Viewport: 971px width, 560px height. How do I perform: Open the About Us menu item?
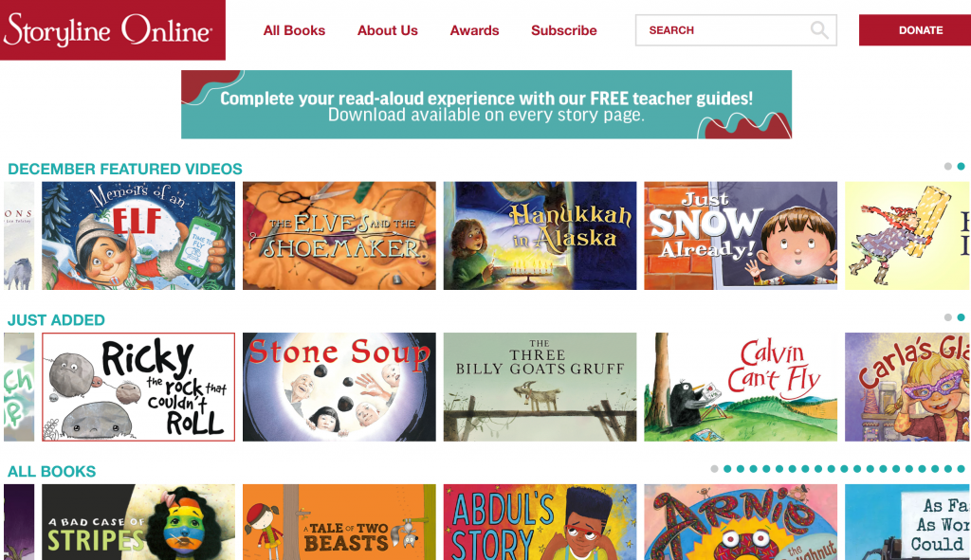(388, 30)
